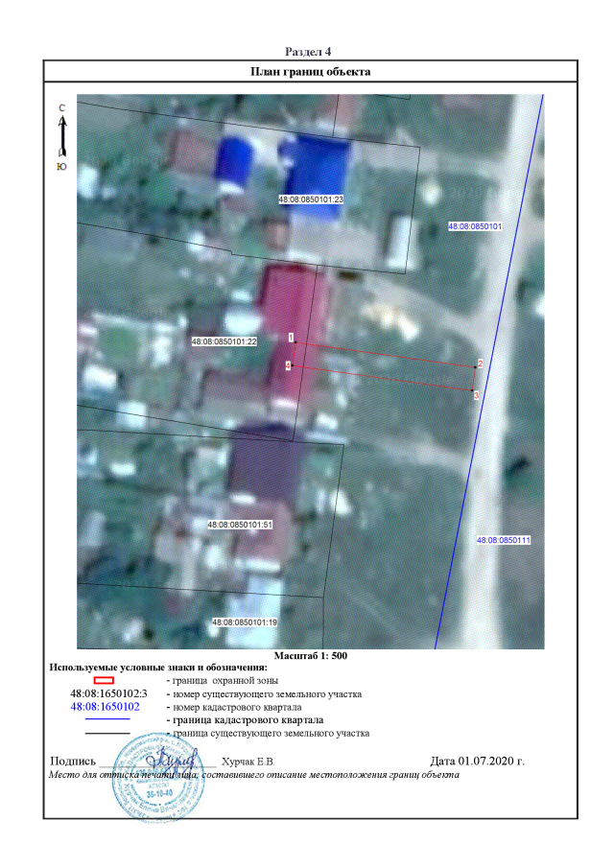Click the date 'Дата 01.07.2020 г.'
The image size is (614, 868).
point(477,762)
